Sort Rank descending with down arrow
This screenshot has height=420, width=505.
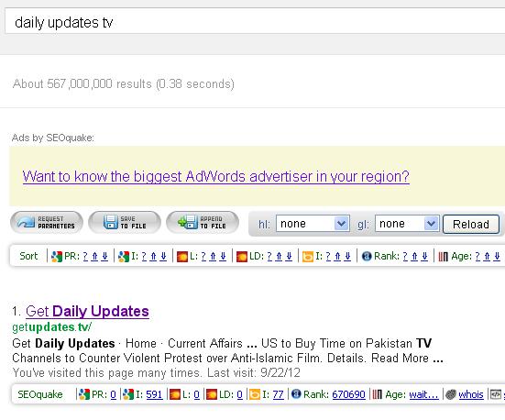424,256
